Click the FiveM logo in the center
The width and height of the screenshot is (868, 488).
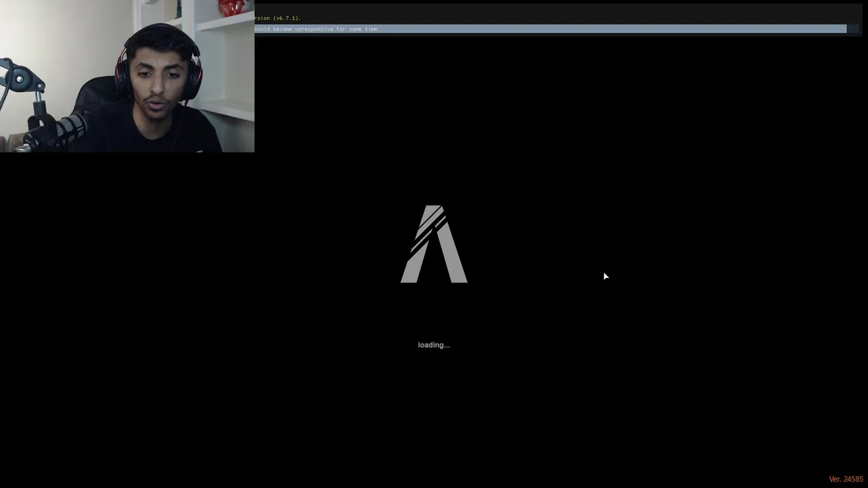(x=434, y=244)
